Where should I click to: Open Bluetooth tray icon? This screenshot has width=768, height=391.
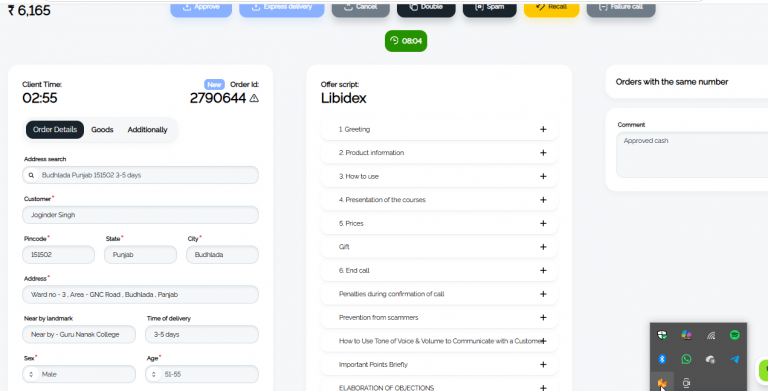662,359
